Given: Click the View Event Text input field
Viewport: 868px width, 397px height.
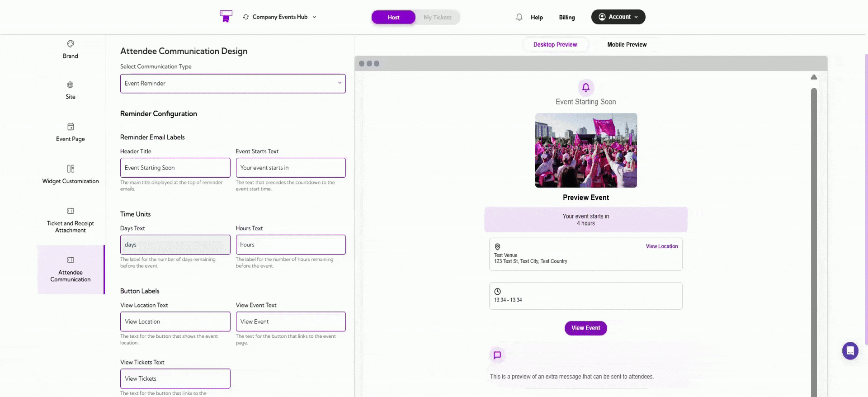Looking at the screenshot, I should 291,321.
